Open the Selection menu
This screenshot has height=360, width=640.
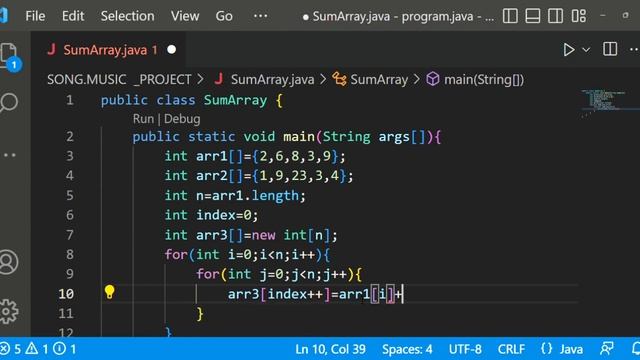(127, 16)
